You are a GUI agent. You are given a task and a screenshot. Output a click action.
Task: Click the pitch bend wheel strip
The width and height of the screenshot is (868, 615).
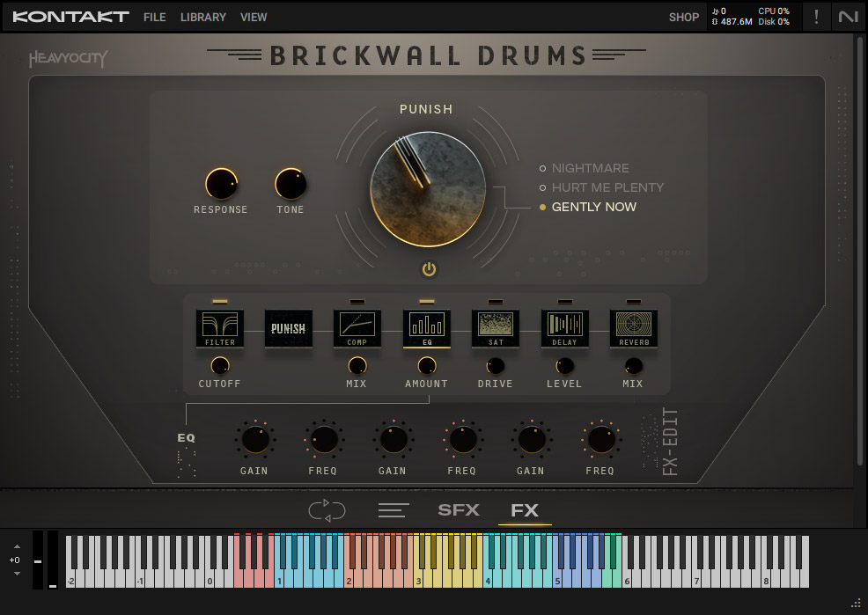[x=38, y=560]
